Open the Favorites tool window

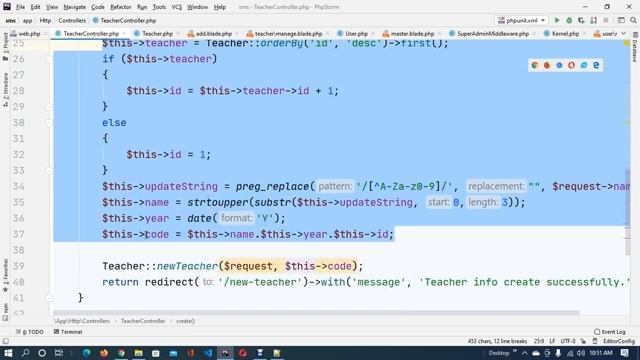click(x=5, y=276)
